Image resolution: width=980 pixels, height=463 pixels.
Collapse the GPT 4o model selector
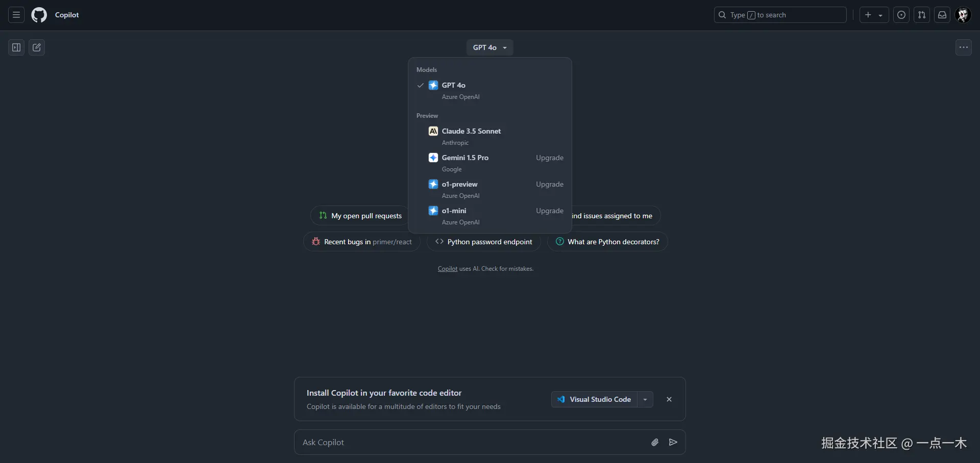tap(489, 47)
